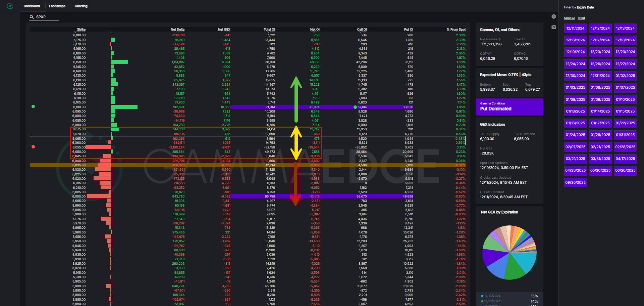Toggle the 12/20/2024 expiry date filter

tap(600, 52)
